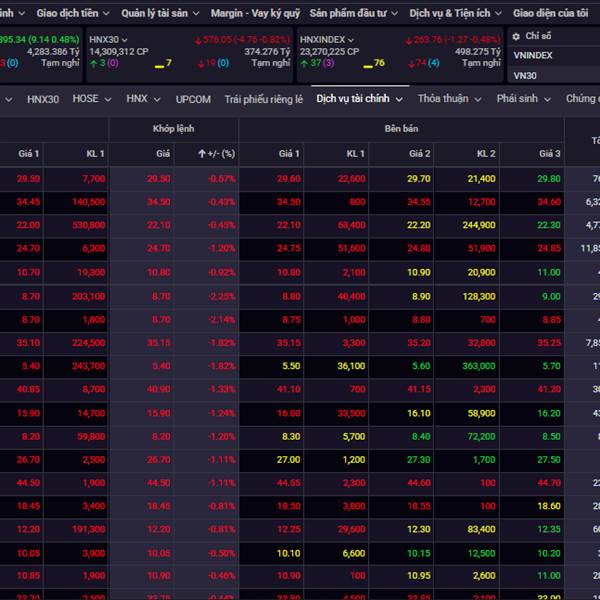Image resolution: width=600 pixels, height=600 pixels.
Task: Click the matched price 35.15 cell
Action: coord(158,343)
